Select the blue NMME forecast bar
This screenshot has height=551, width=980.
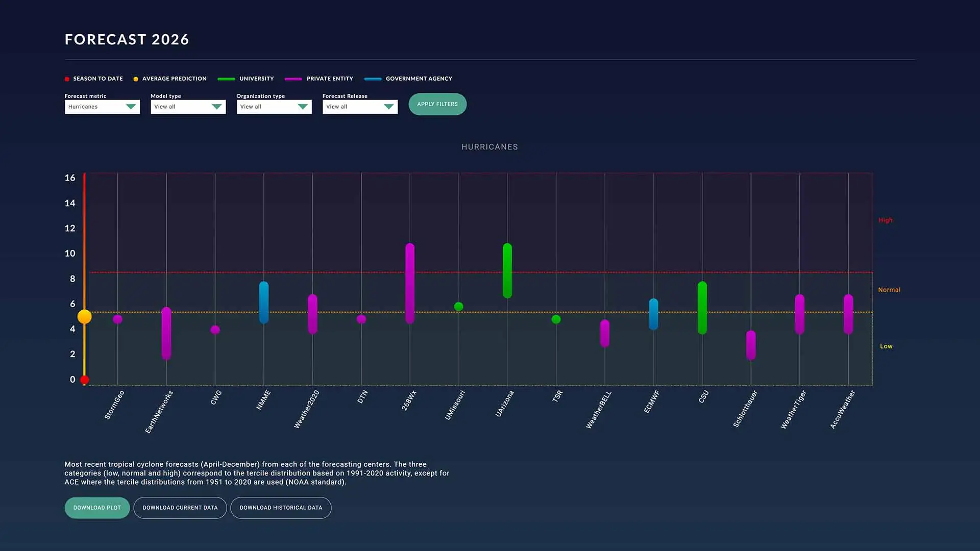[264, 303]
